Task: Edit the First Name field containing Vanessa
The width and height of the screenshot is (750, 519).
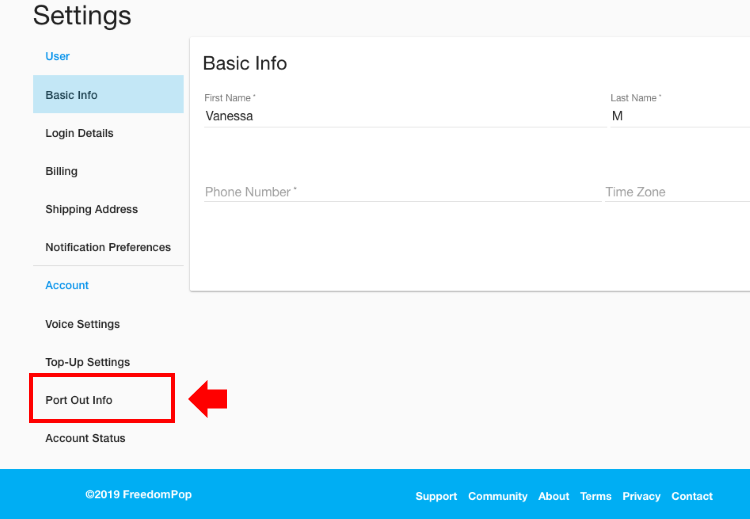Action: click(405, 116)
